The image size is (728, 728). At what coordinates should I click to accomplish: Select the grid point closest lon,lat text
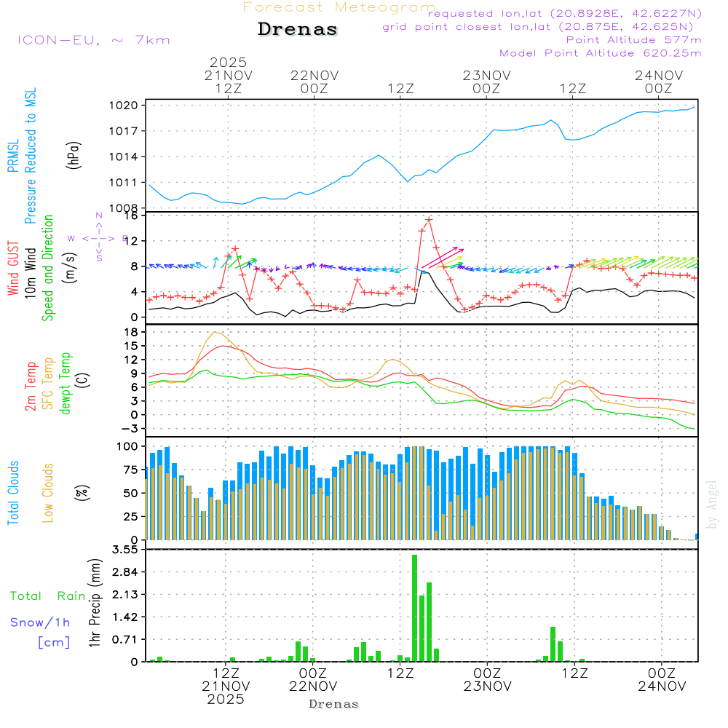coord(542,27)
